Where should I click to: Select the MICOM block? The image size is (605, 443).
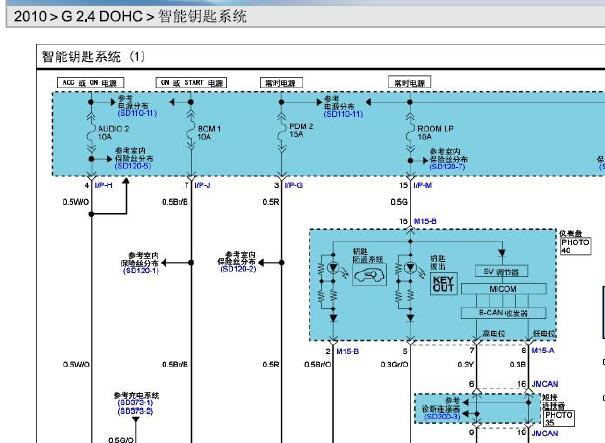[503, 289]
